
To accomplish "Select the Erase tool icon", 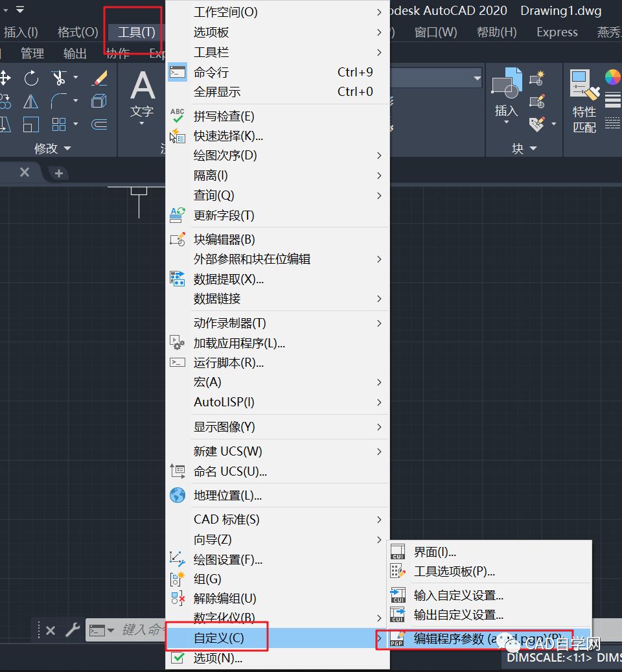I will pyautogui.click(x=99, y=78).
